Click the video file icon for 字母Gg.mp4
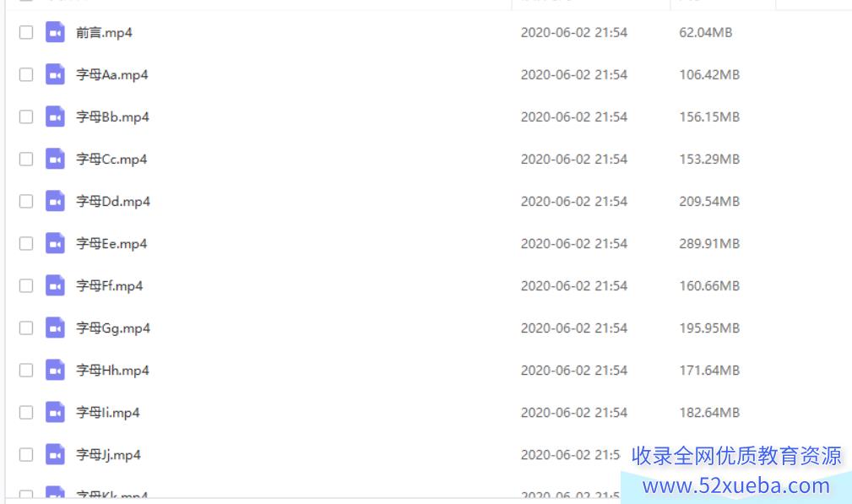This screenshot has width=852, height=504. pyautogui.click(x=55, y=328)
